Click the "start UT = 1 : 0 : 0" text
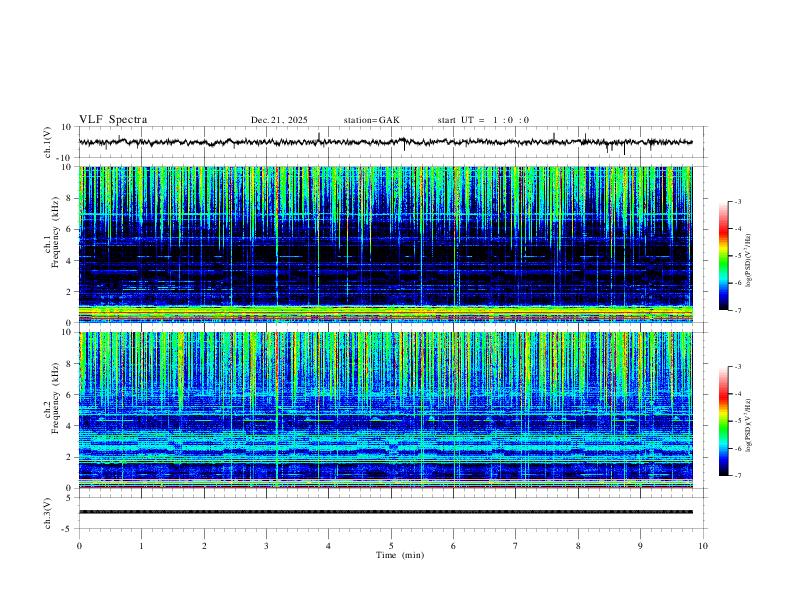This screenshot has height=612, width=792. point(483,120)
